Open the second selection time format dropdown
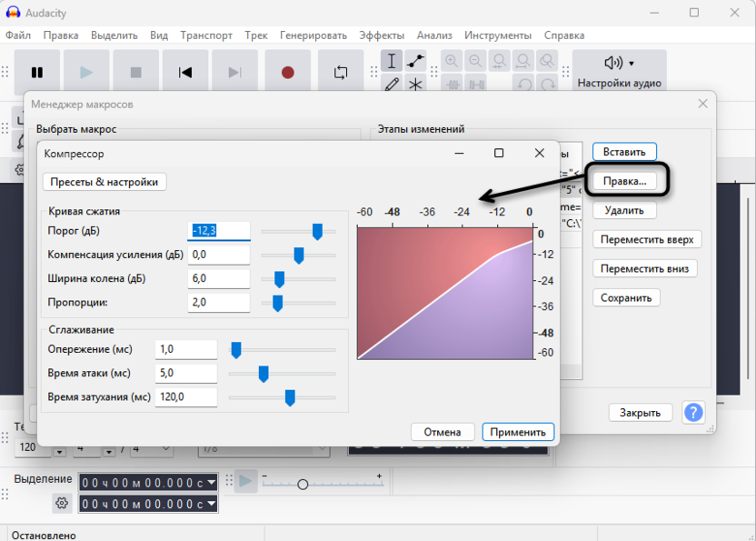The image size is (756, 541). (x=212, y=504)
